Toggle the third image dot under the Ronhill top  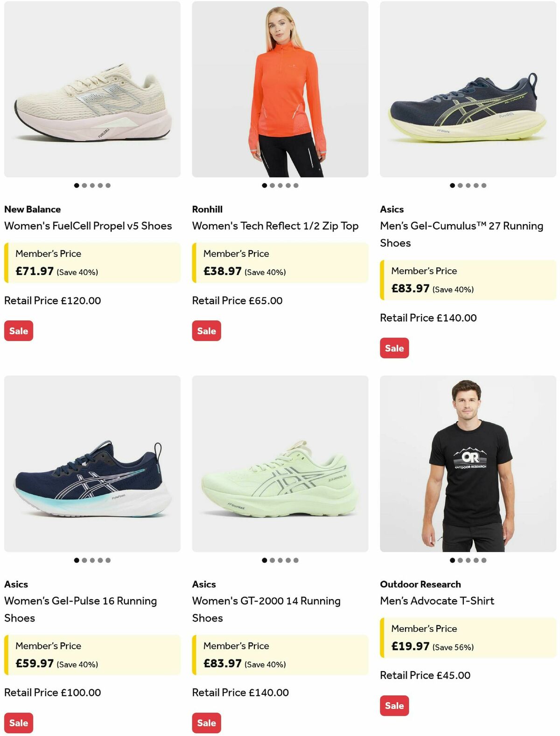tap(280, 185)
